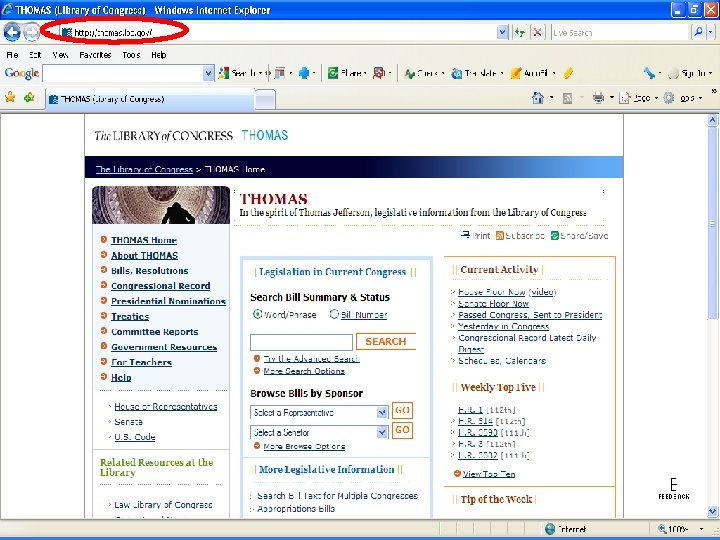Click the address bar URL field
Screen dimensions: 720x540
[278, 32]
